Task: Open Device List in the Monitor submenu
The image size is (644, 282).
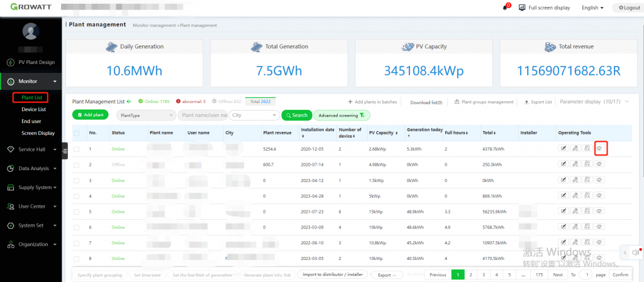Action: (x=34, y=109)
